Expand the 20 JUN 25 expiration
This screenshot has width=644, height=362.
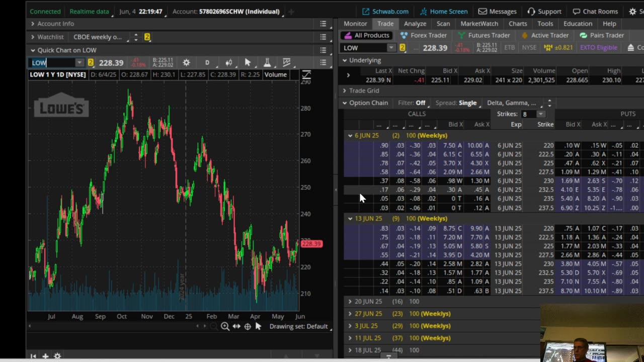coord(350,301)
